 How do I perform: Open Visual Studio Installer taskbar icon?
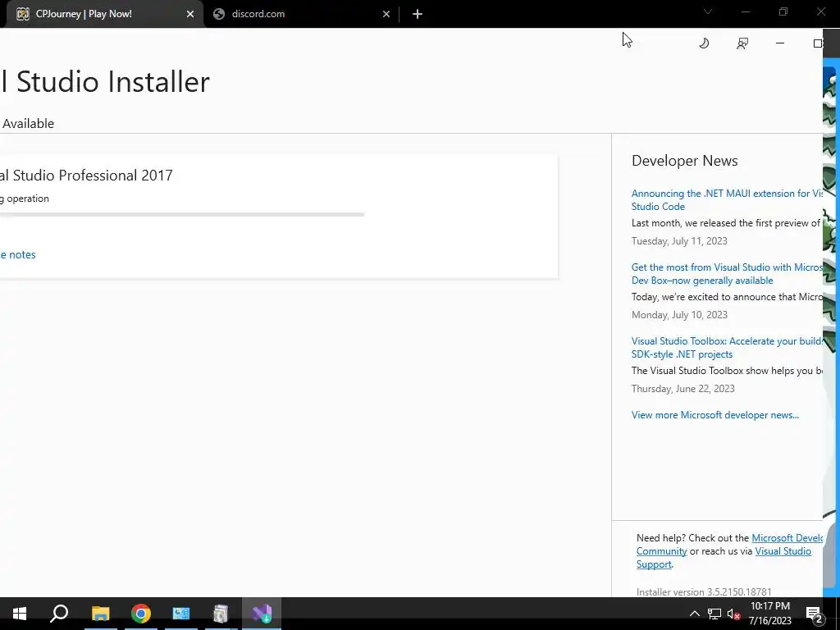coord(262,614)
